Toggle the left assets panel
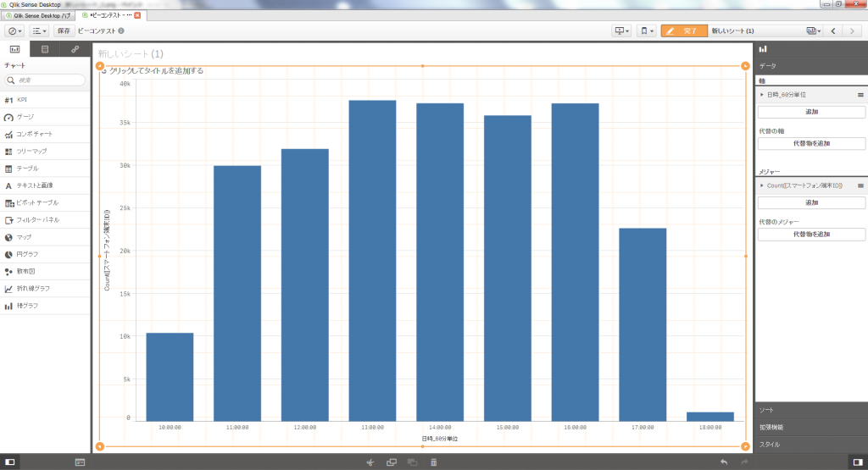Viewport: 868px width, 470px height. tap(11, 462)
